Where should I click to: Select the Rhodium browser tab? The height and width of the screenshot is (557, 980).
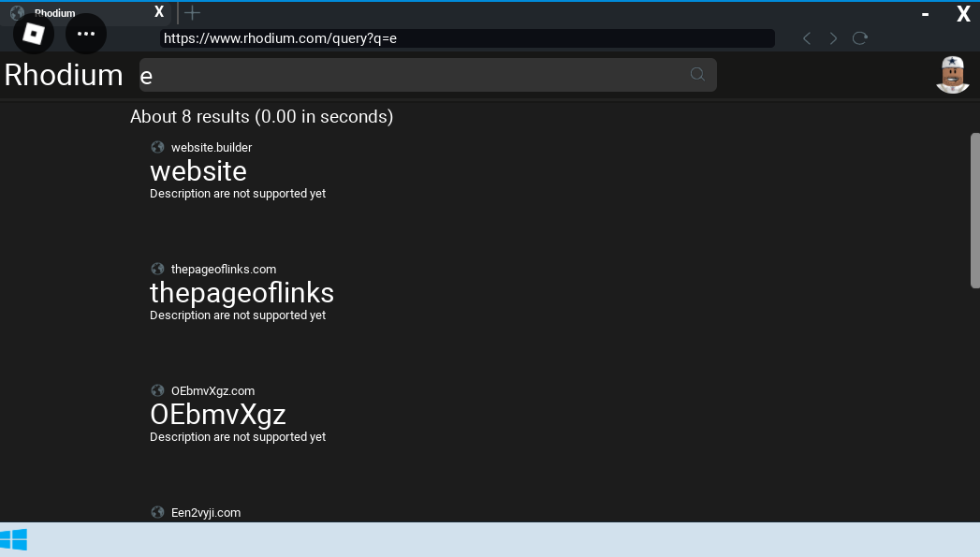(x=75, y=13)
